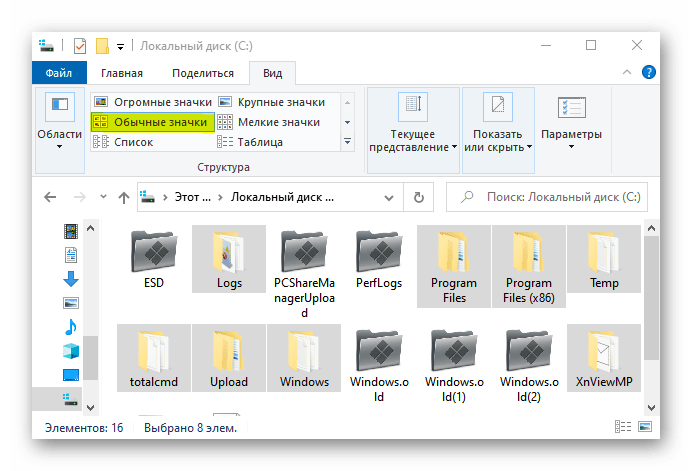Select the Temp folder

(604, 259)
